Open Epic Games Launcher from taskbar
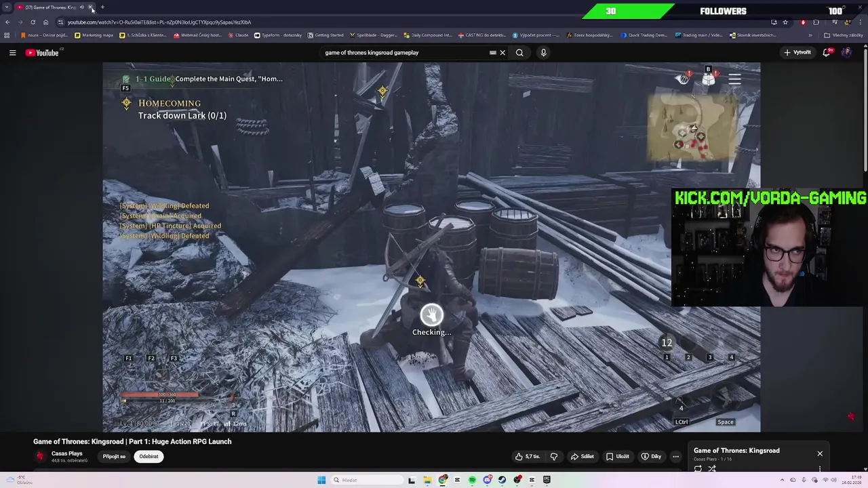868x488 pixels. [547, 480]
